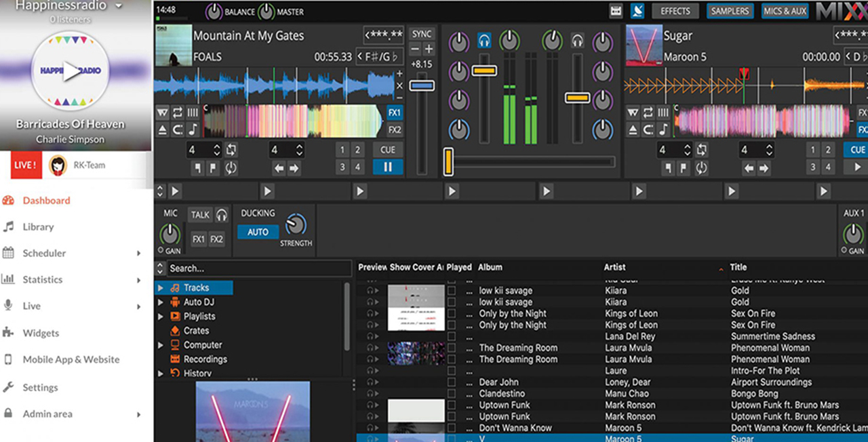Set loop-in marker on FOALS deck
The image size is (868, 442).
click(199, 167)
